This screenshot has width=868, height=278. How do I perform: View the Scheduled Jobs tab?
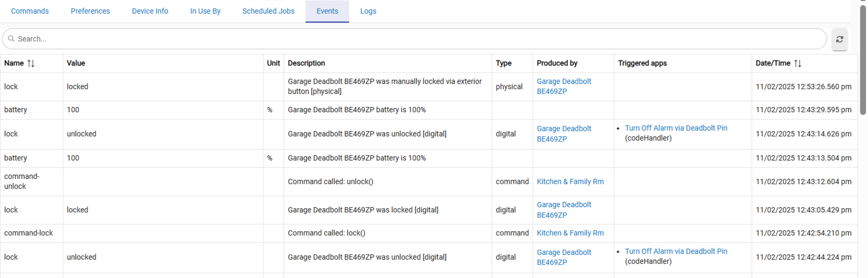click(268, 11)
